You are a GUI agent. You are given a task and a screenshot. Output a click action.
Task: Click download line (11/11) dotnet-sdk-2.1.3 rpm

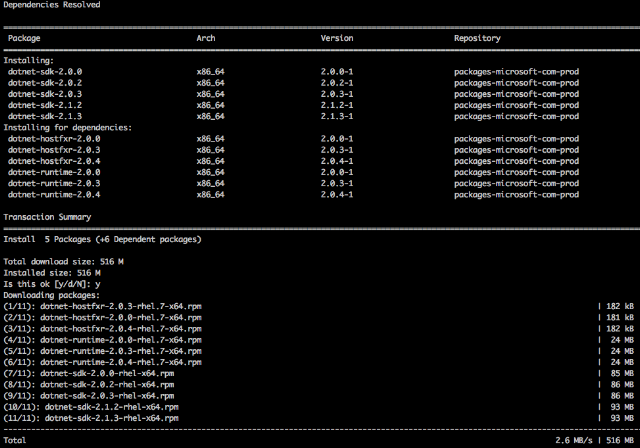pos(91,418)
